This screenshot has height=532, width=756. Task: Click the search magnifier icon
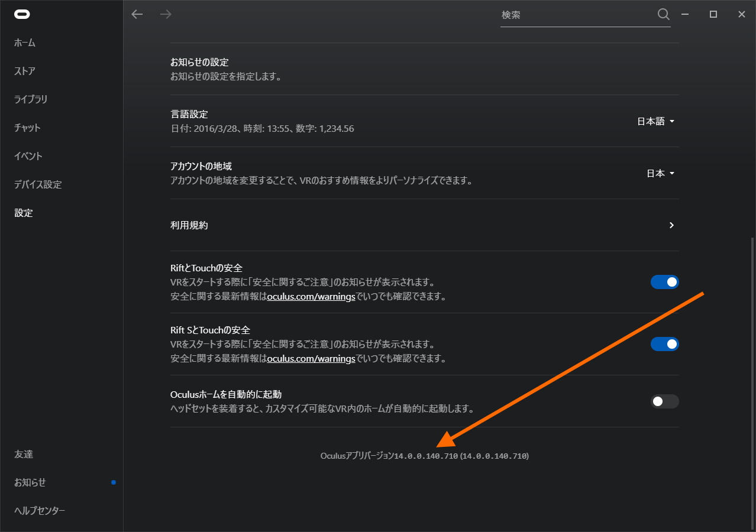(x=663, y=14)
